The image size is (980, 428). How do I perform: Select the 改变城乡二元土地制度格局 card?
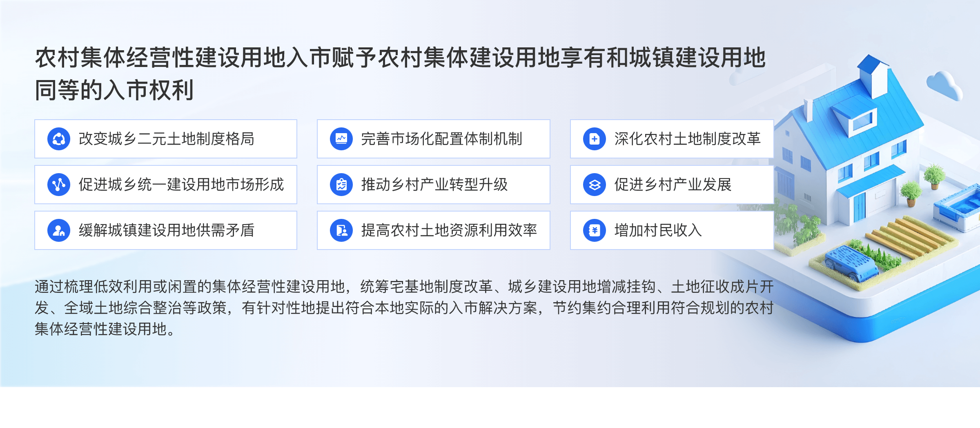(166, 139)
